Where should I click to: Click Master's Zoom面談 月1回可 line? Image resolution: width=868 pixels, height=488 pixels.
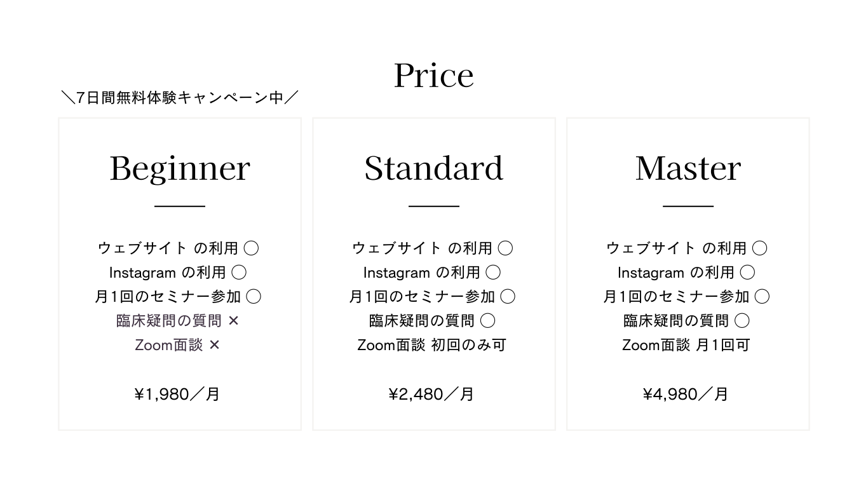point(686,345)
